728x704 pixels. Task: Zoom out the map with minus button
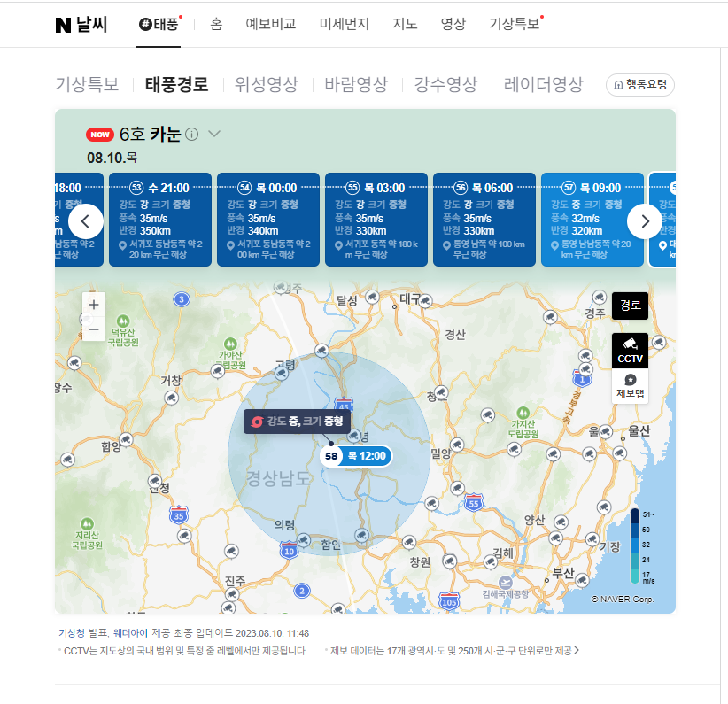point(94,329)
